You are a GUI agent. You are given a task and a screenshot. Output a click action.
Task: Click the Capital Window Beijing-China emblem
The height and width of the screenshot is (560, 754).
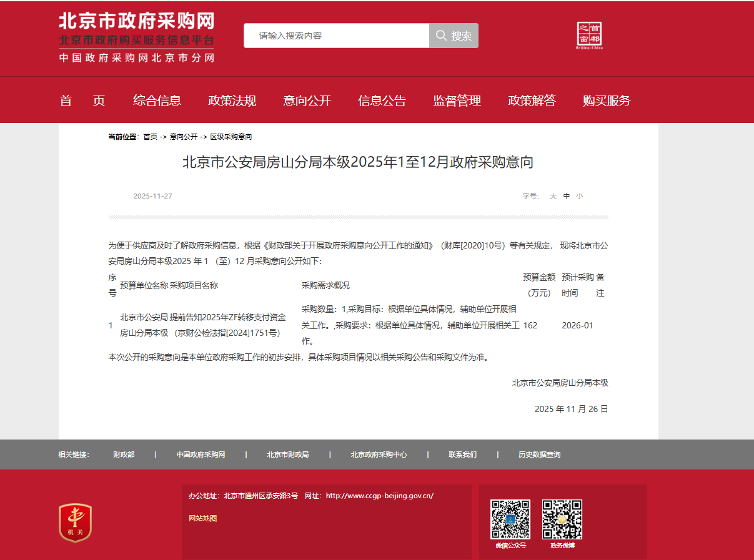pos(588,36)
